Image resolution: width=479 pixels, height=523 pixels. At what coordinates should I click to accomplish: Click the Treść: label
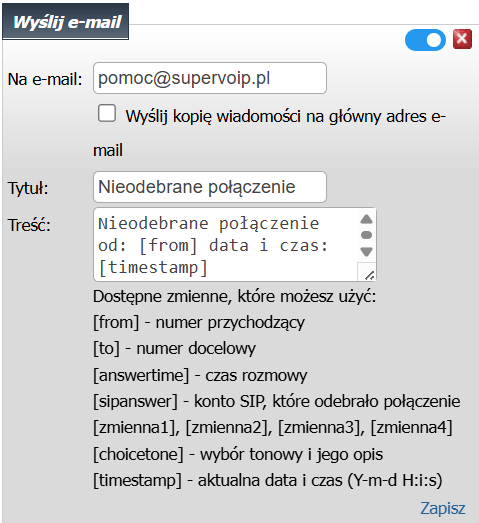pos(29,225)
